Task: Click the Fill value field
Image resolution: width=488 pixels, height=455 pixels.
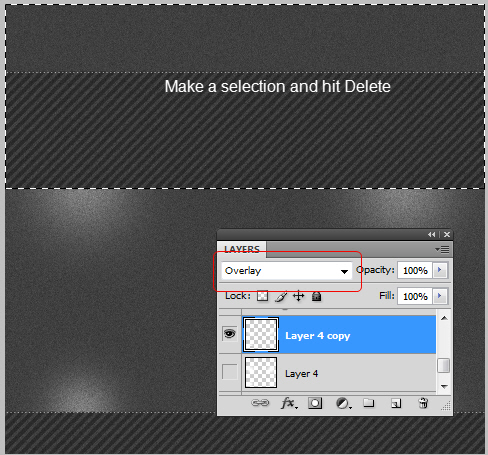Action: 415,296
